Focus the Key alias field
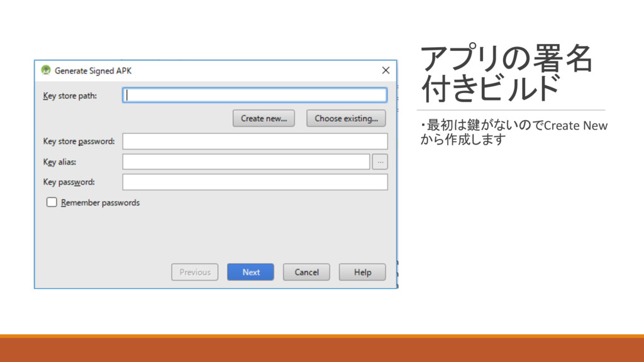Screen dimensions: 644x362 click(246, 162)
